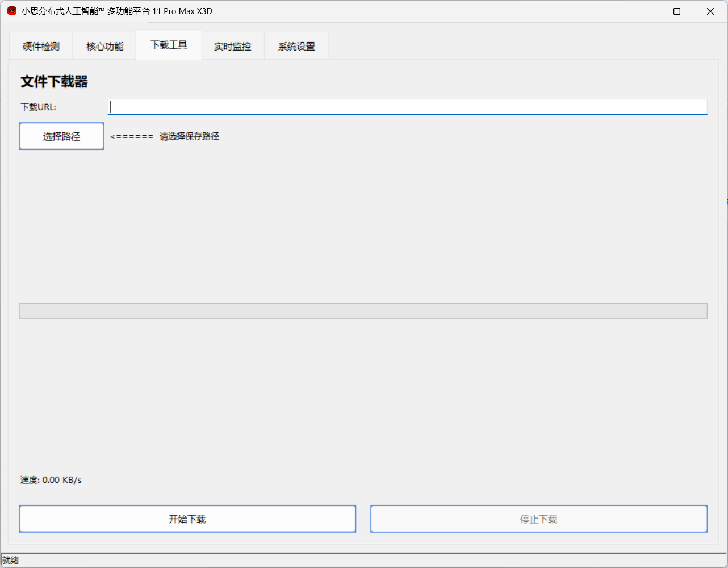Click the 就绪 status bar text

[10, 561]
